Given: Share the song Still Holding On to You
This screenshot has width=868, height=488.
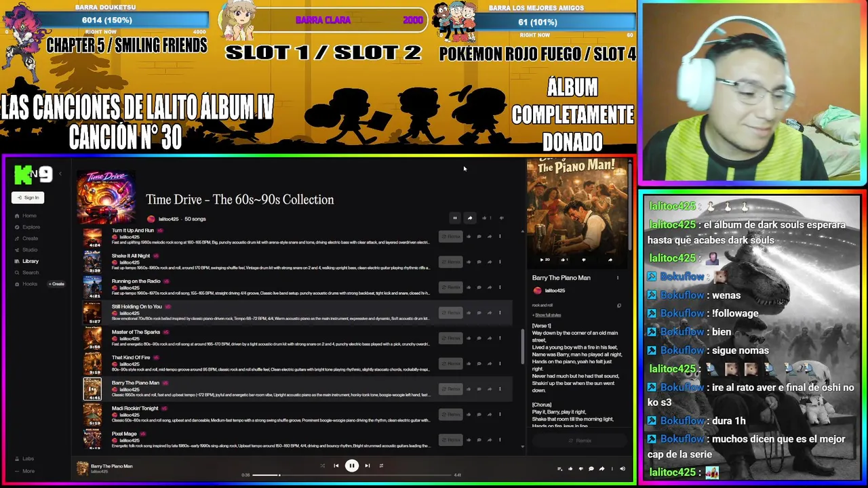Looking at the screenshot, I should (490, 312).
